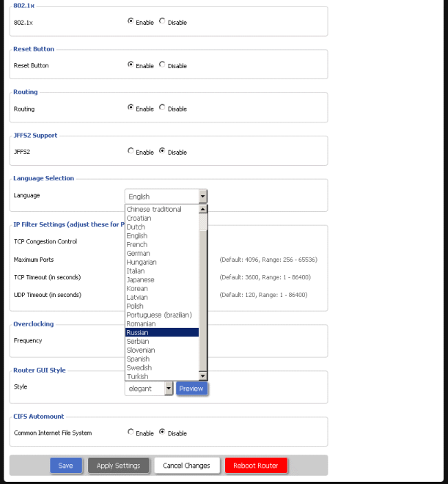This screenshot has height=484, width=448.
Task: Preview the selected GUI style
Action: click(x=191, y=389)
